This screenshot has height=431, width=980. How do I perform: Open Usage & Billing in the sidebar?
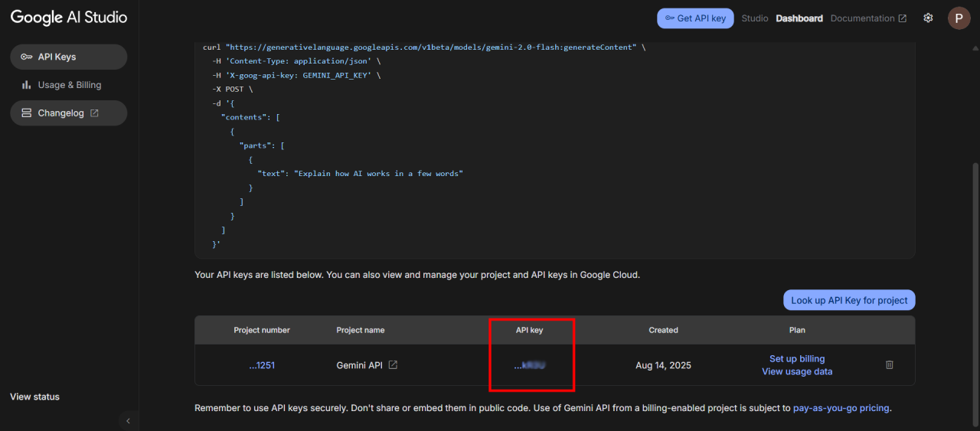coord(68,85)
